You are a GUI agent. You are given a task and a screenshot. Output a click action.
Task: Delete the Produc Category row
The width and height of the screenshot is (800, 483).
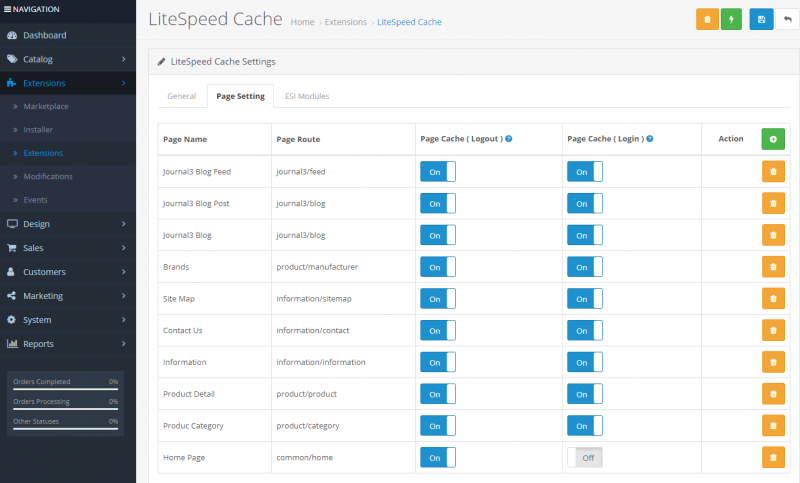coord(773,425)
